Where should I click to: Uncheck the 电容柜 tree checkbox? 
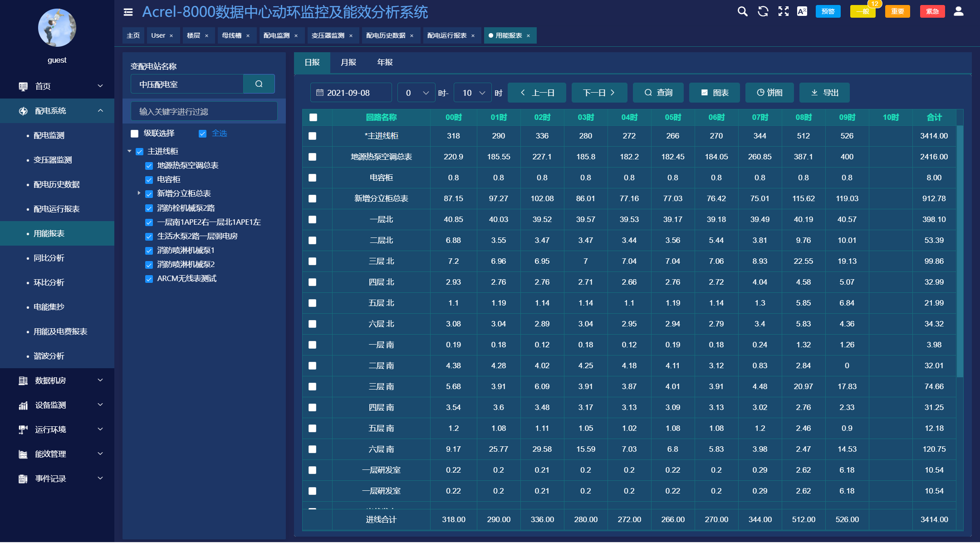point(149,180)
